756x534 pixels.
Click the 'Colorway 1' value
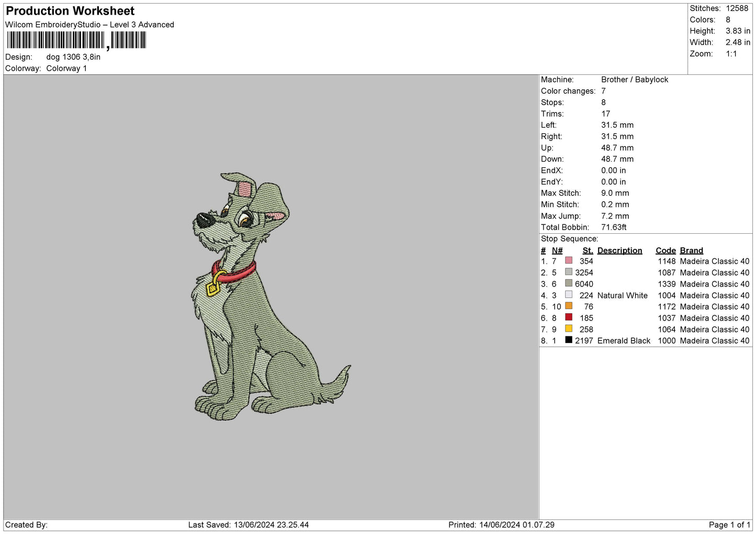[66, 69]
